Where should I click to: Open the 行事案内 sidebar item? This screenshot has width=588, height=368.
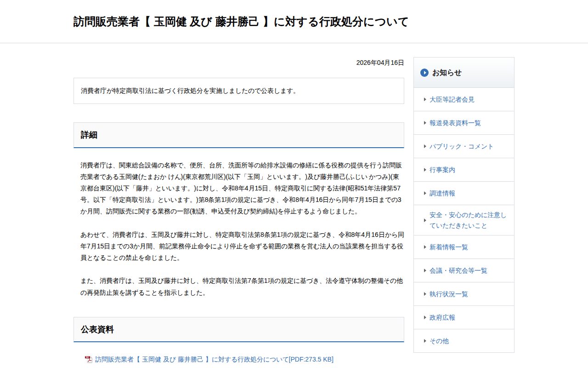(x=442, y=170)
